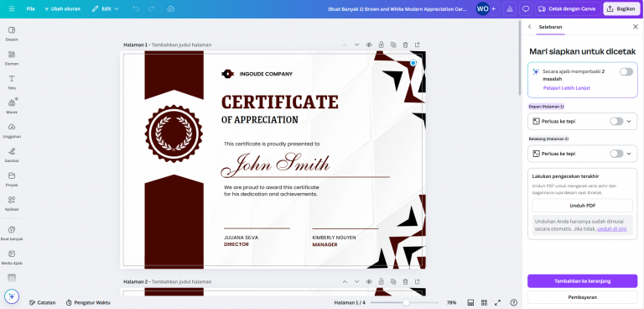
Task: Open Pengatur Waktu timer
Action: click(88, 302)
